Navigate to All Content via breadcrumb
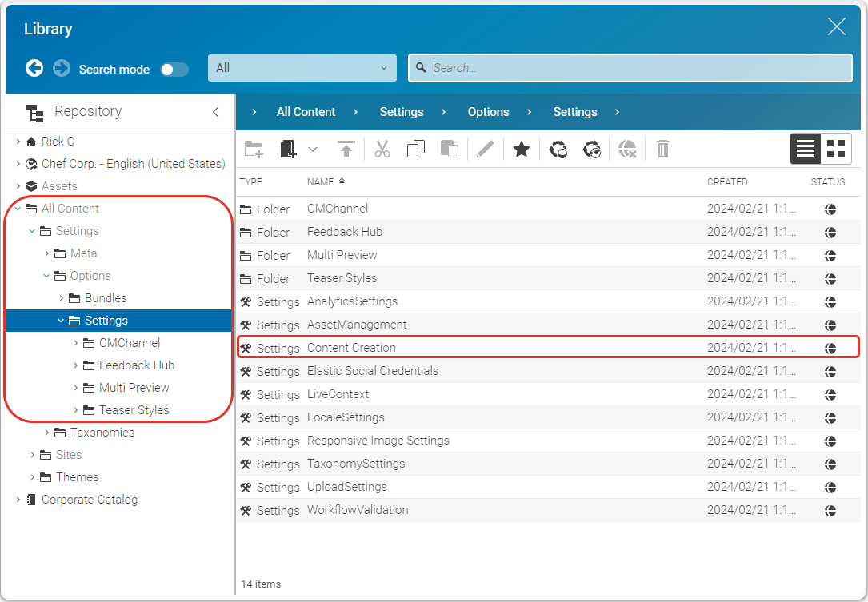Screen dimensions: 868x602 (306, 112)
